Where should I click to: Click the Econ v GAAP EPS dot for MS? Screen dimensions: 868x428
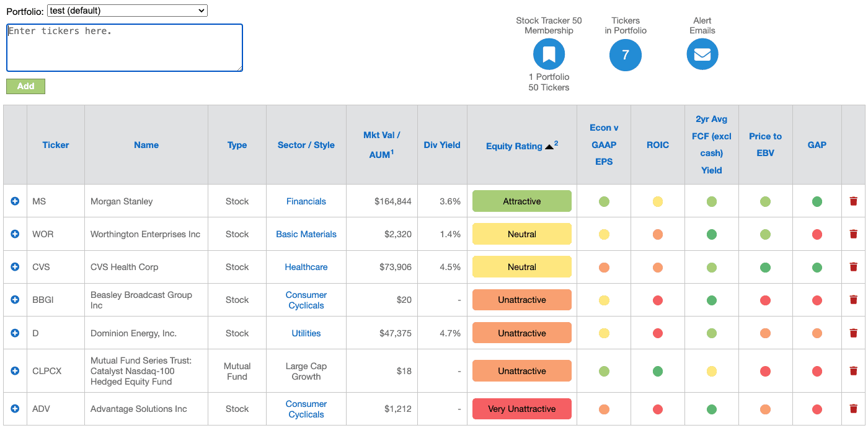tap(604, 201)
